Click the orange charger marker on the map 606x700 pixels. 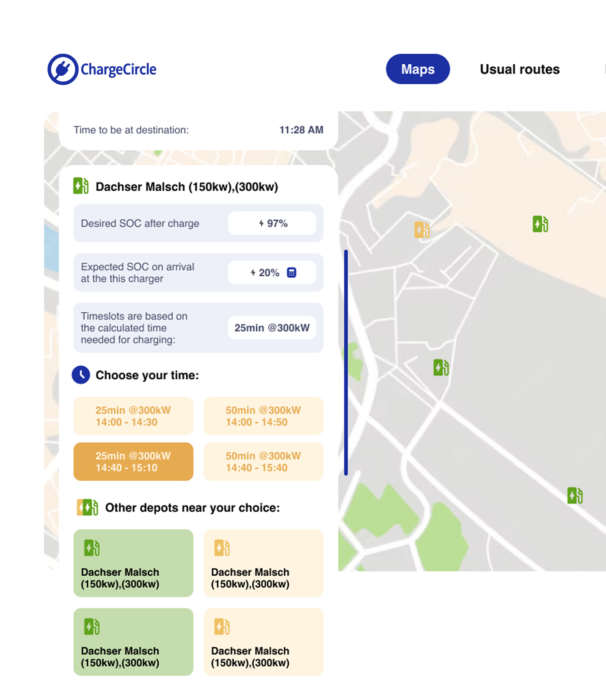pyautogui.click(x=422, y=230)
